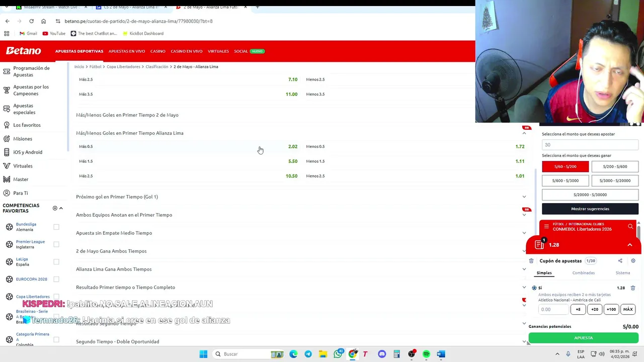The height and width of the screenshot is (362, 644).
Task: Expand Ambos Equipos Anotan en el Primer Tiempo
Action: 524,215
